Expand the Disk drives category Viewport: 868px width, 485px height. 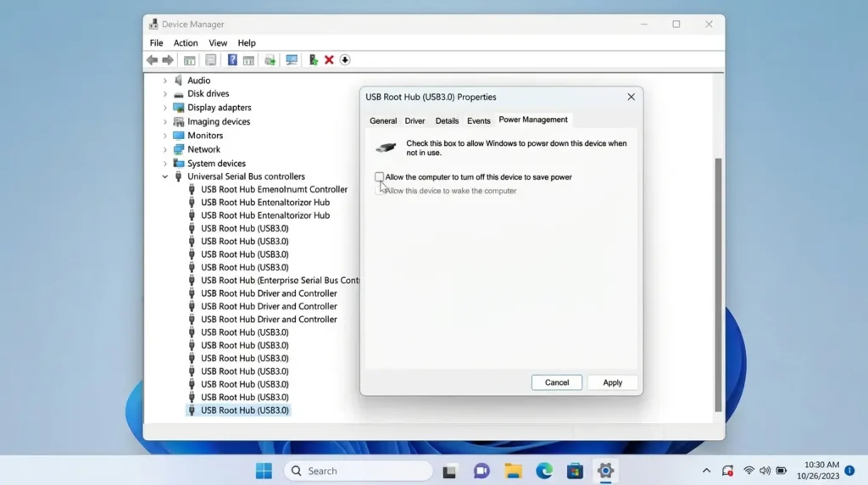pos(165,94)
